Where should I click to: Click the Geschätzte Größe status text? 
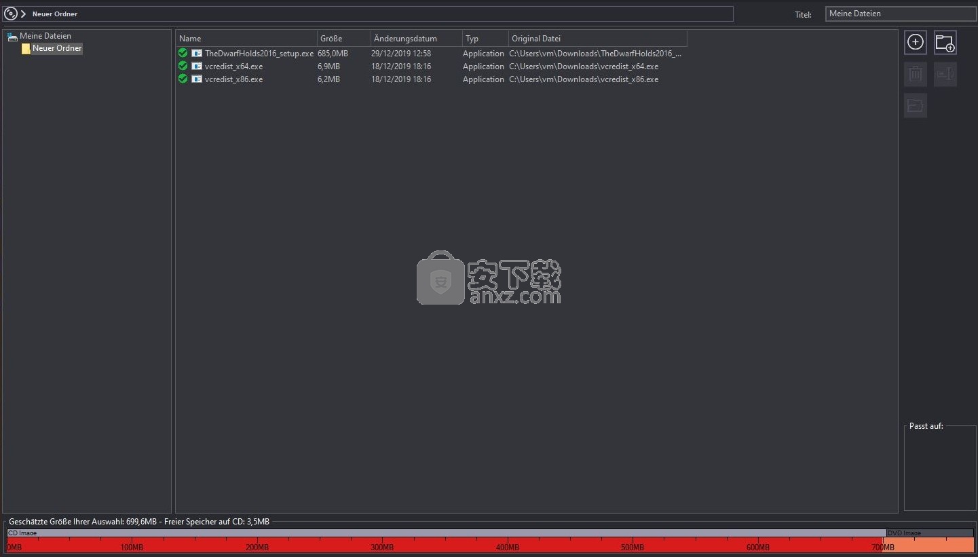pyautogui.click(x=139, y=522)
